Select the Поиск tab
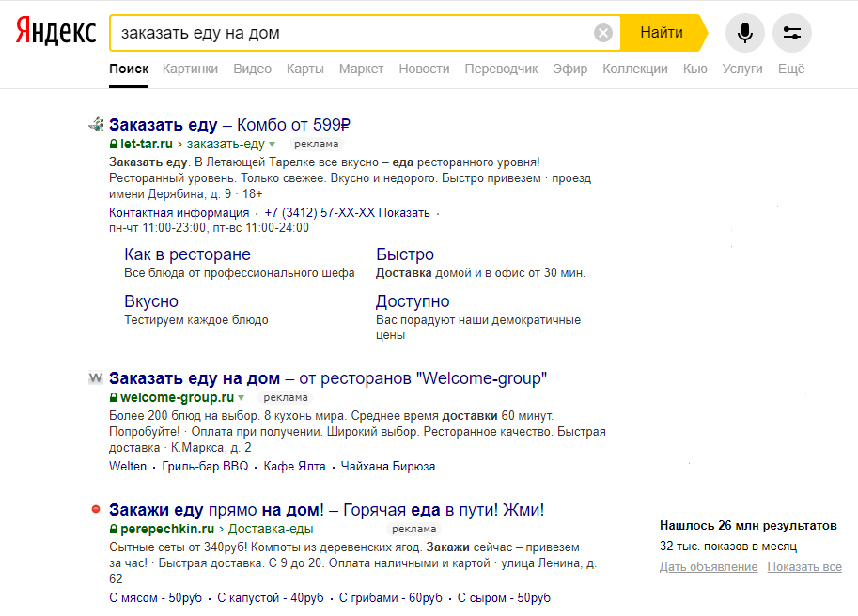Screen dimensions: 858x616 click(x=129, y=69)
